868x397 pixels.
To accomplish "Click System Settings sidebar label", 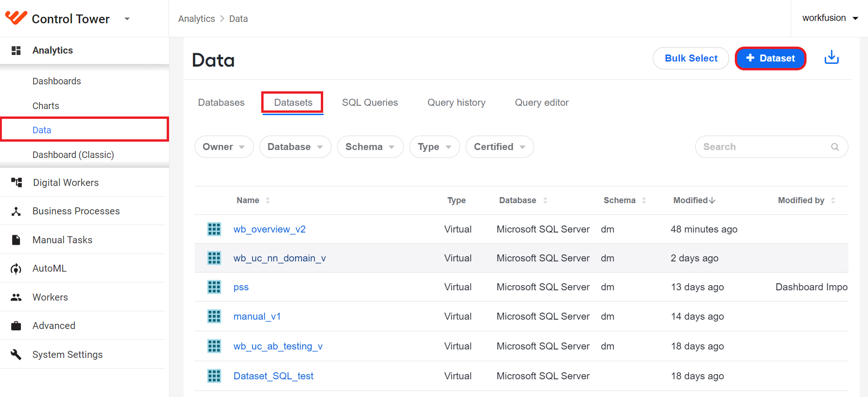I will [x=68, y=355].
